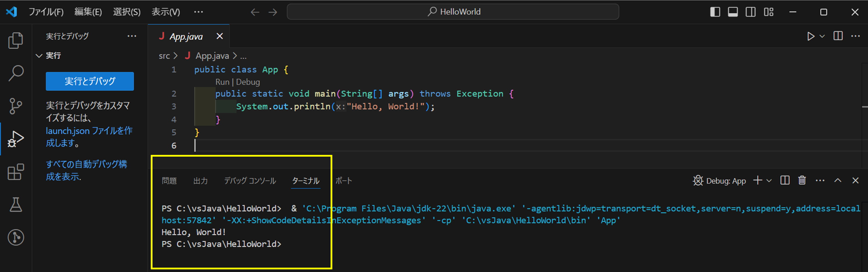Open the Git graph circular icon view
Viewport: 868px width, 272px height.
pyautogui.click(x=15, y=237)
